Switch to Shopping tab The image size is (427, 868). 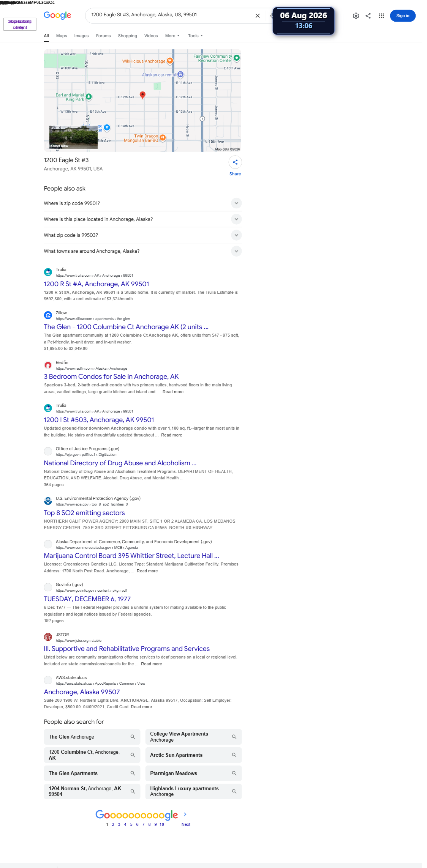[x=127, y=36]
